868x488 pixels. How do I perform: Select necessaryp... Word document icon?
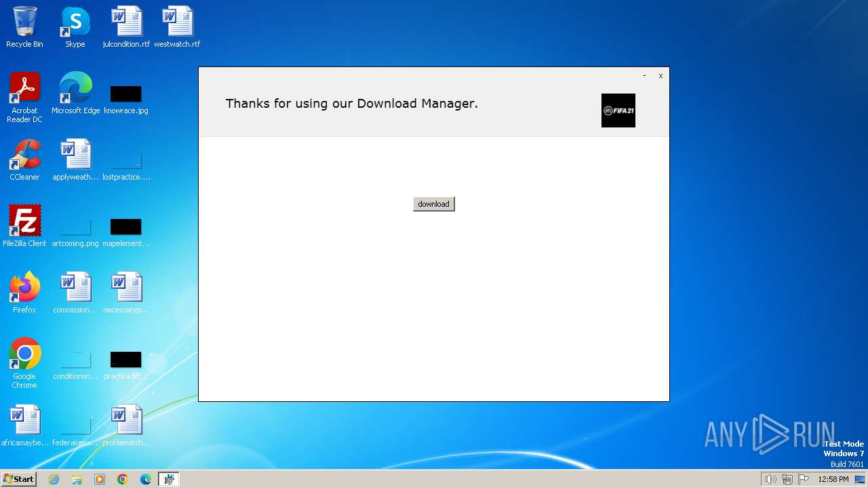click(126, 292)
